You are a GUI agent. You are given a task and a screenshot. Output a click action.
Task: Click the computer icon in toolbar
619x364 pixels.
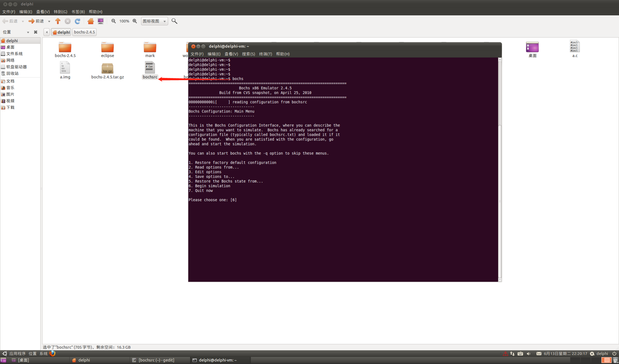point(101,21)
